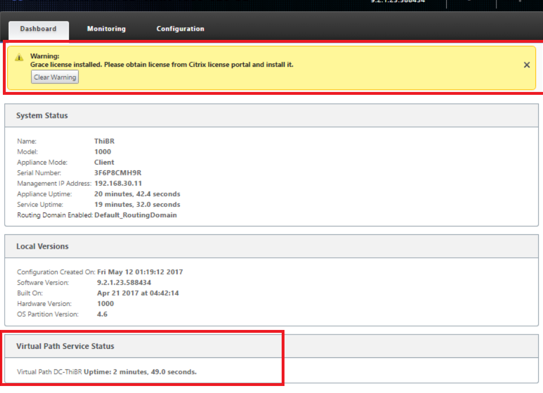Click the Service Uptime value
This screenshot has width=543, height=393.
pos(137,205)
